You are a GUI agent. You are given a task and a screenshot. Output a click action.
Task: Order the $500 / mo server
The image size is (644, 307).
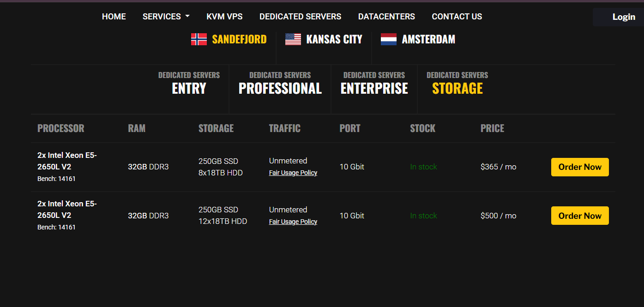click(x=580, y=216)
